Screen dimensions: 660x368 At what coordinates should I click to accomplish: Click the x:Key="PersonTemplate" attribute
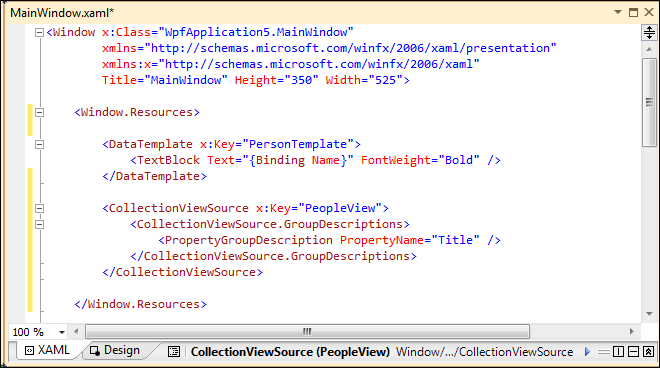tap(277, 144)
